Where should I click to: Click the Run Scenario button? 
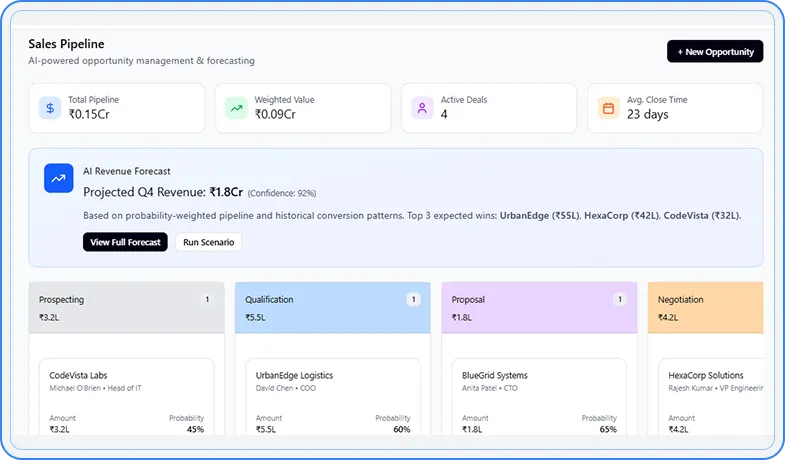(208, 242)
